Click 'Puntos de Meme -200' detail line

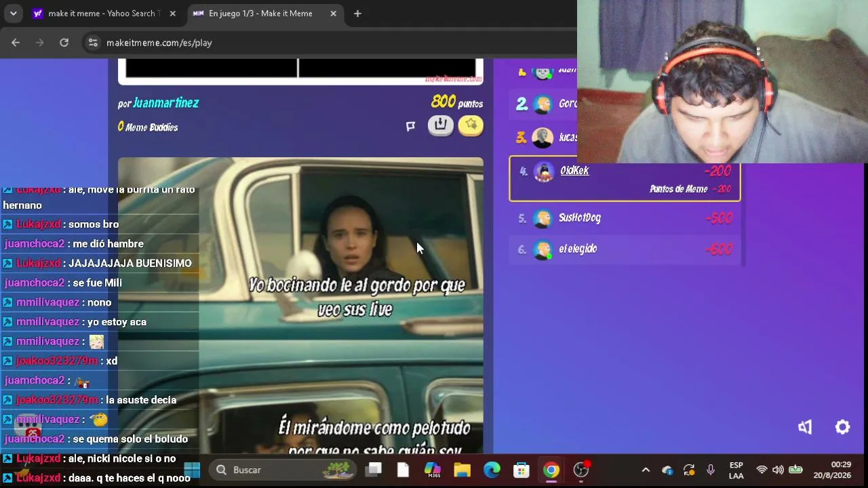click(x=690, y=189)
